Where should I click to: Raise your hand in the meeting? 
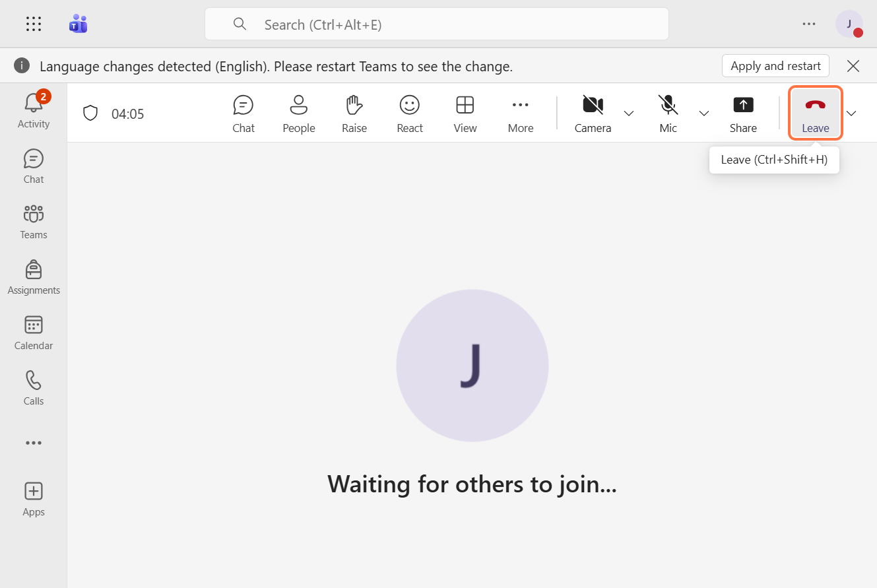point(354,114)
